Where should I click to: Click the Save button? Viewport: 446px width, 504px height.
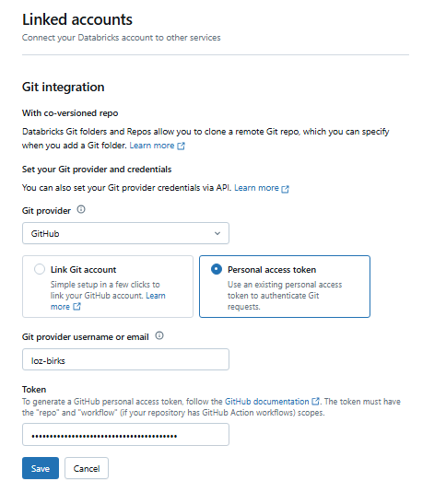point(41,468)
